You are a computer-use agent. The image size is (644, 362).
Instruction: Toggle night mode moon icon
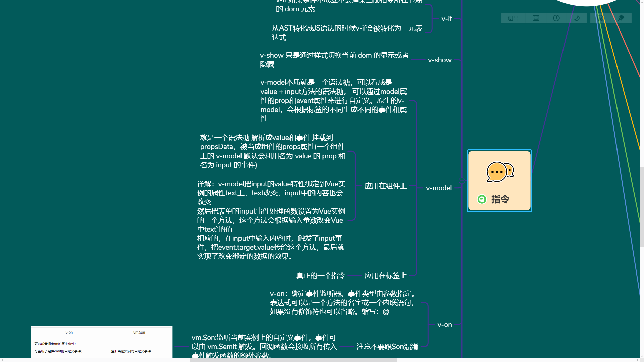[577, 18]
